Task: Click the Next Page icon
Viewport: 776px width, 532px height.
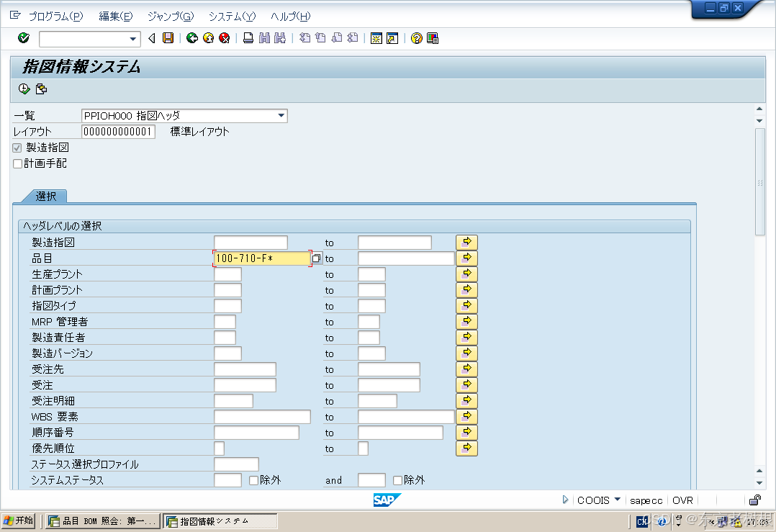Action: pyautogui.click(x=337, y=38)
